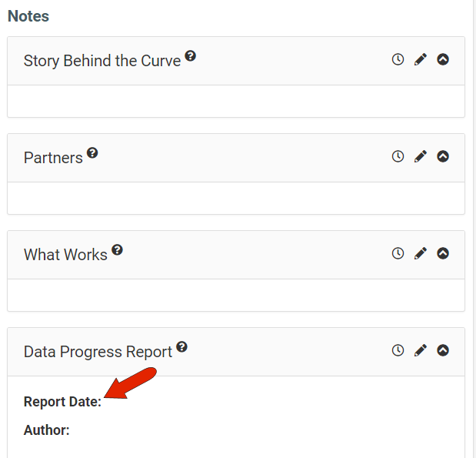Collapse the Data Progress Report panel
This screenshot has height=458, width=476.
[443, 350]
